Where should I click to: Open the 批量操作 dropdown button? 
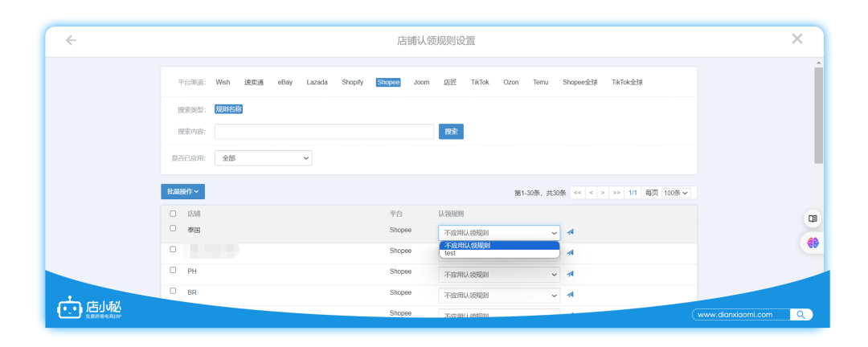pos(182,192)
